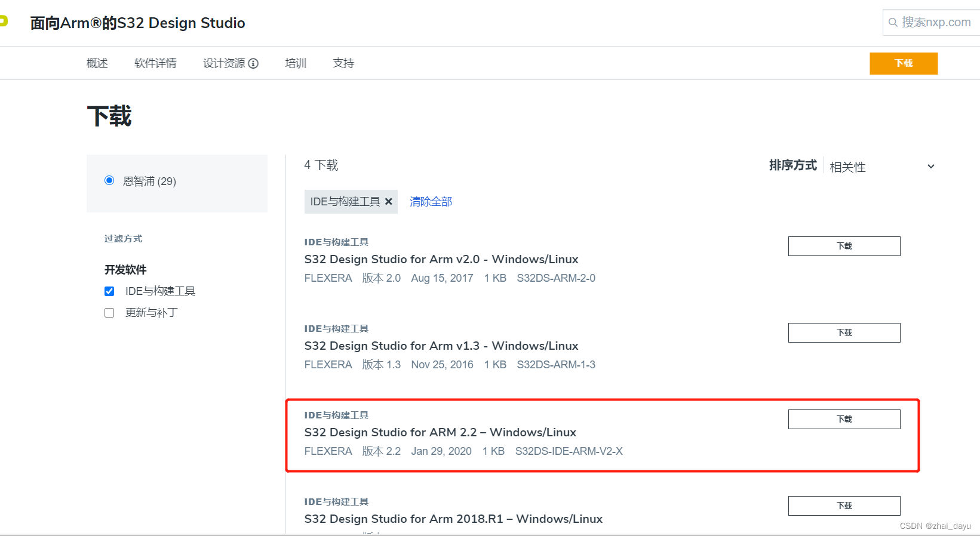Open the 支持 tab
This screenshot has width=980, height=536.
click(x=343, y=63)
